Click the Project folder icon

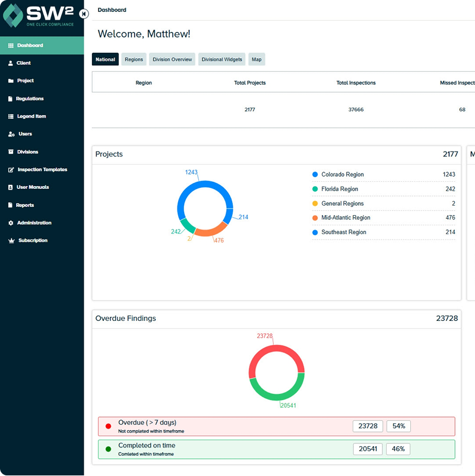(x=11, y=81)
